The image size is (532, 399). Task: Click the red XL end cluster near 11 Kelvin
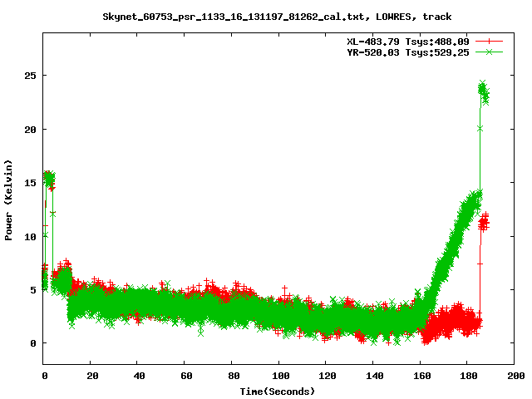484,222
